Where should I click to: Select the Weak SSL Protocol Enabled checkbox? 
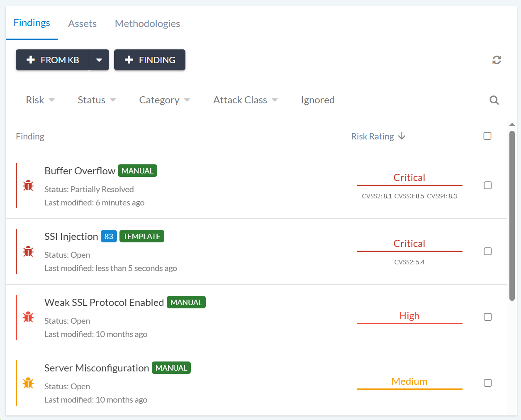point(488,317)
